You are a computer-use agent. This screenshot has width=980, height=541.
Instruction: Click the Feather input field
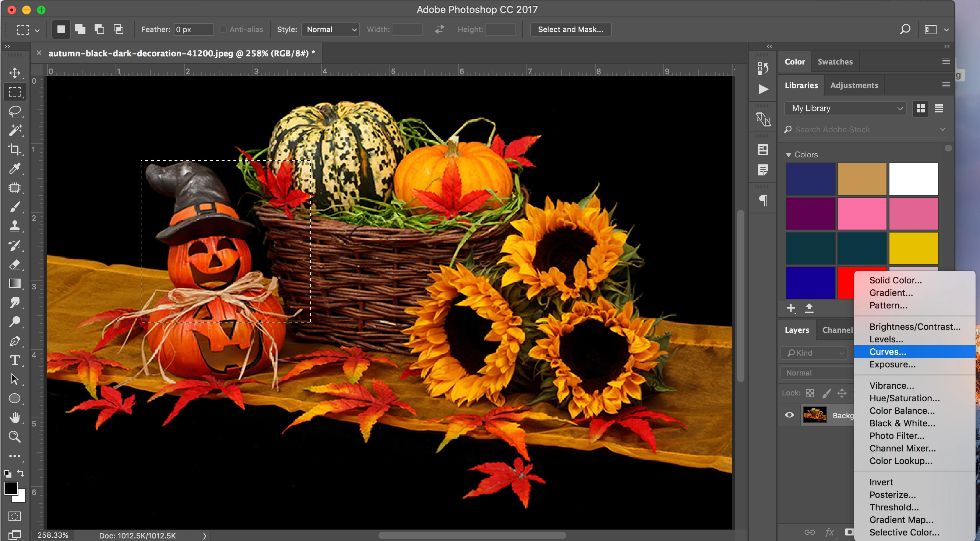193,29
